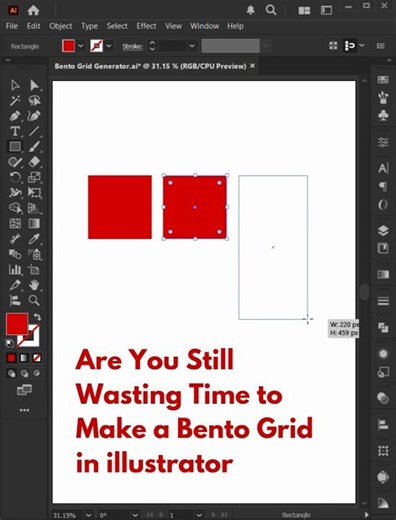Open rotation angle dropdown in status bar

coord(135,515)
